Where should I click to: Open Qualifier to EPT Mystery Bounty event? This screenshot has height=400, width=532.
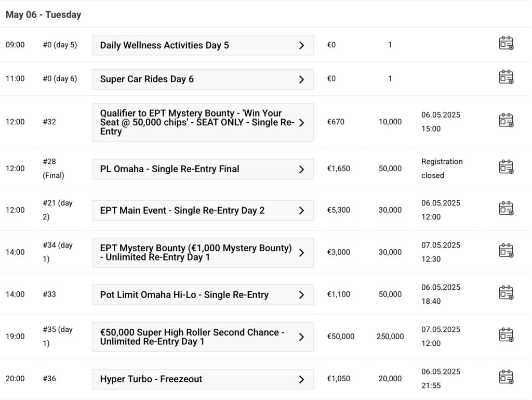(203, 122)
